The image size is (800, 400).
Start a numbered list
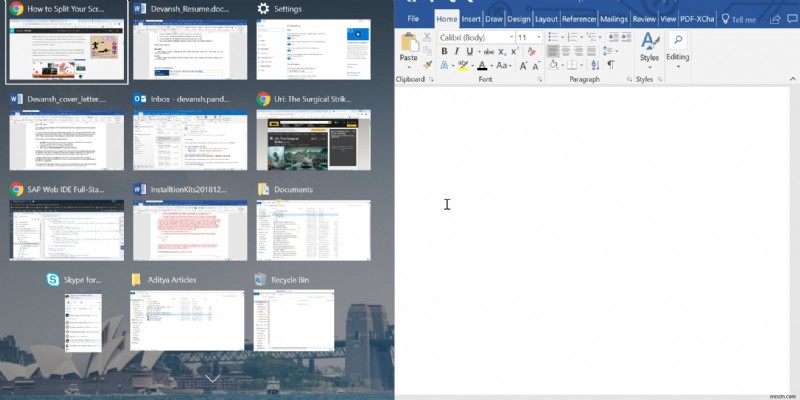572,37
